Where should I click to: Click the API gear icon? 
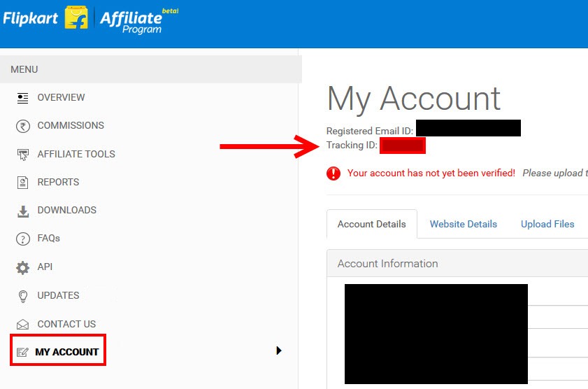coord(23,267)
